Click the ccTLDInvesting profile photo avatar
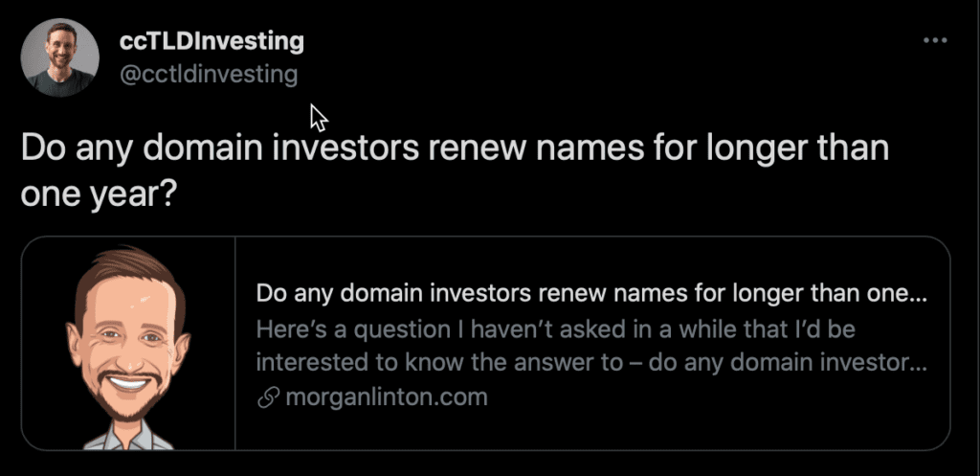This screenshot has width=980, height=476. pos(60,57)
